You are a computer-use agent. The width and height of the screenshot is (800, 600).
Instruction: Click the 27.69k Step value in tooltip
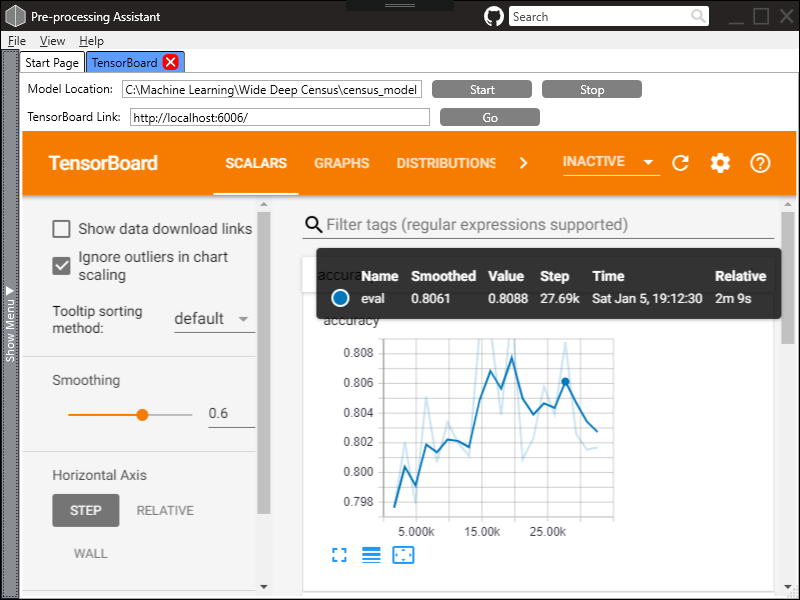(560, 298)
